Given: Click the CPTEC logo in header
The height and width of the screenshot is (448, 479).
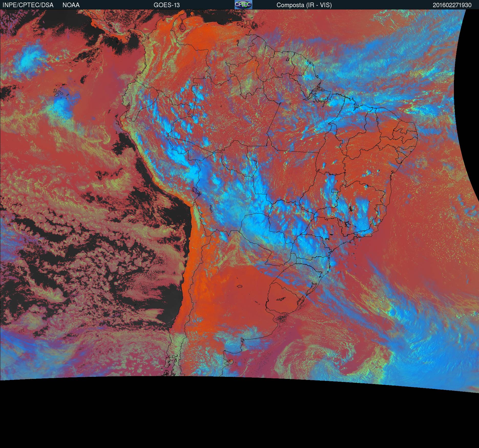Looking at the screenshot, I should [243, 5].
